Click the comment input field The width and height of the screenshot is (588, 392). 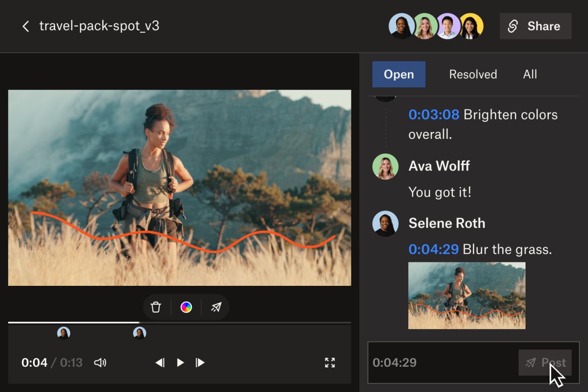pyautogui.click(x=436, y=363)
